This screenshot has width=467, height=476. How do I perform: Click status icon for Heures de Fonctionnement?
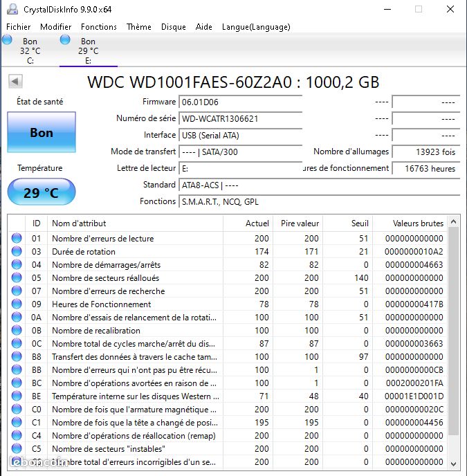coord(17,304)
